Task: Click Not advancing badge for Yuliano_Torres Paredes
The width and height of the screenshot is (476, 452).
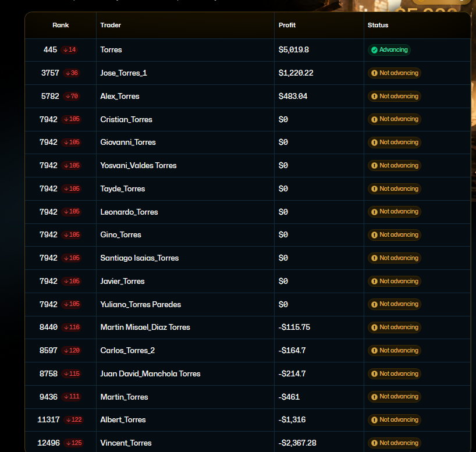Action: tap(395, 304)
